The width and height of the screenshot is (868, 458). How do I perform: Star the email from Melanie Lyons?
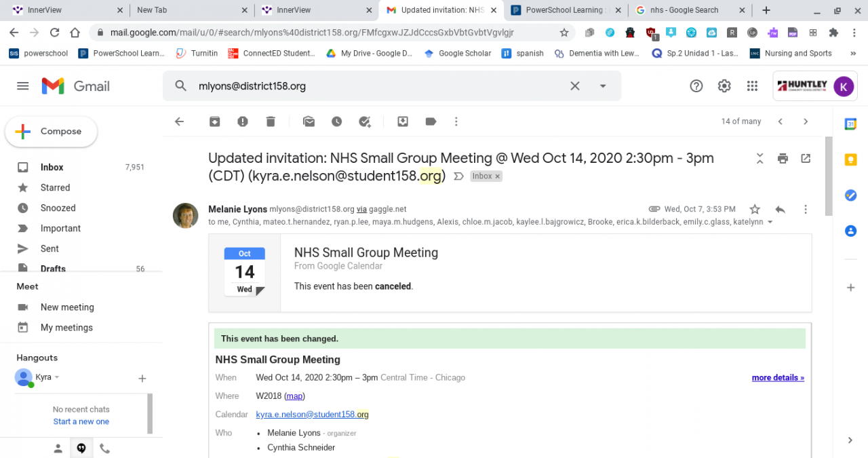pos(755,209)
